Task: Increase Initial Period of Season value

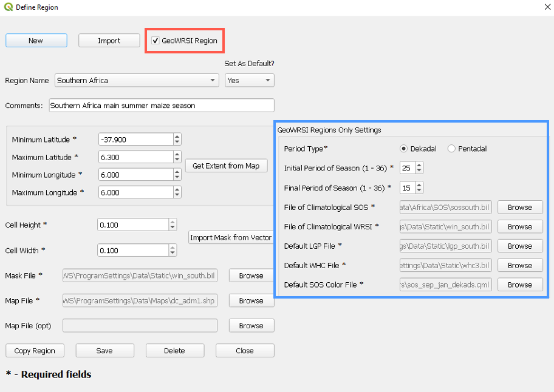Action: (x=419, y=165)
